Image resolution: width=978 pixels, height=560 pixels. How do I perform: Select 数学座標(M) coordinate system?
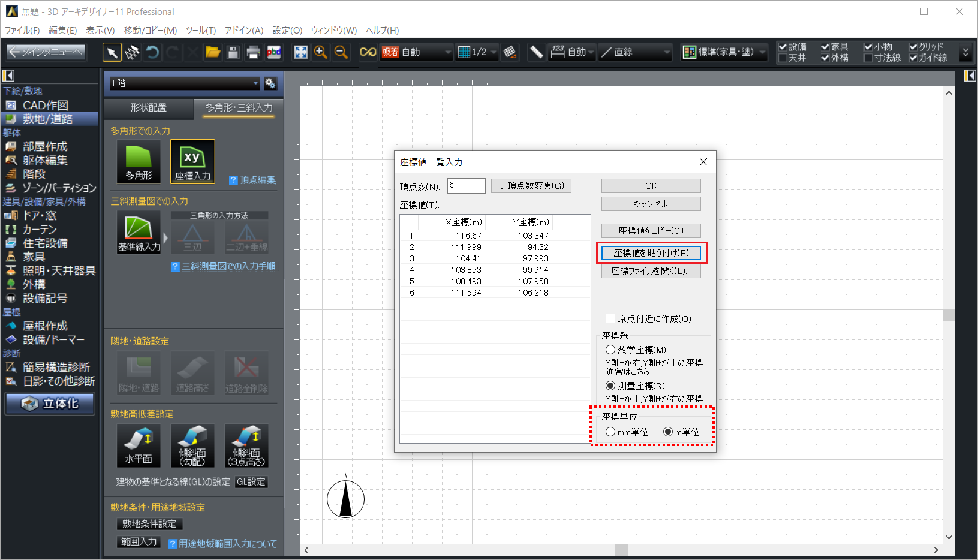(x=610, y=350)
